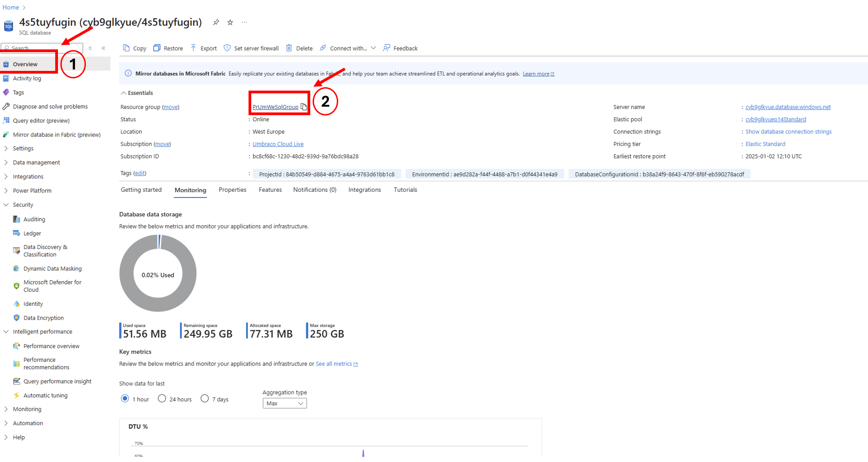868x462 pixels.
Task: Collapse the Essentials section
Action: click(x=123, y=93)
